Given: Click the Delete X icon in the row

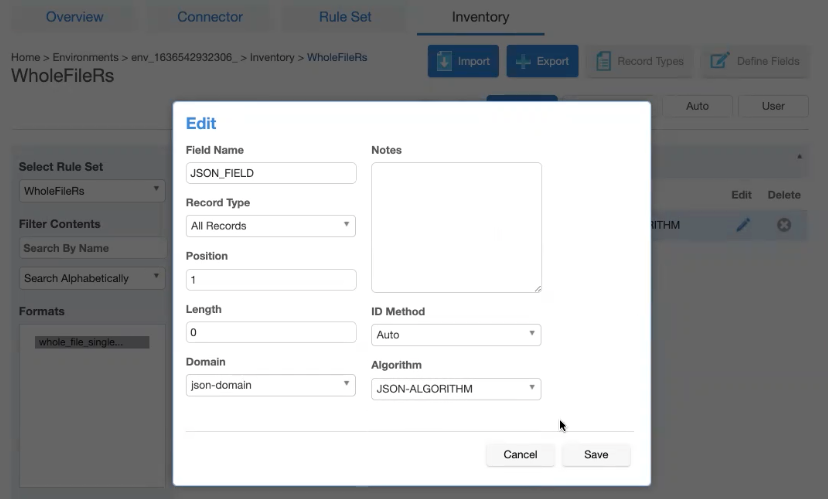Looking at the screenshot, I should (784, 225).
